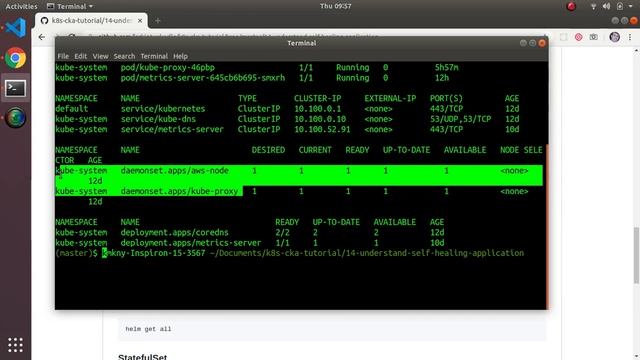
Task: Click the Terminal window title bar
Action: pos(302,43)
